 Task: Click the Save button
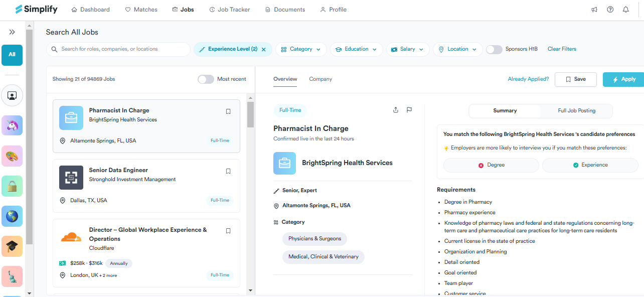[x=575, y=79]
